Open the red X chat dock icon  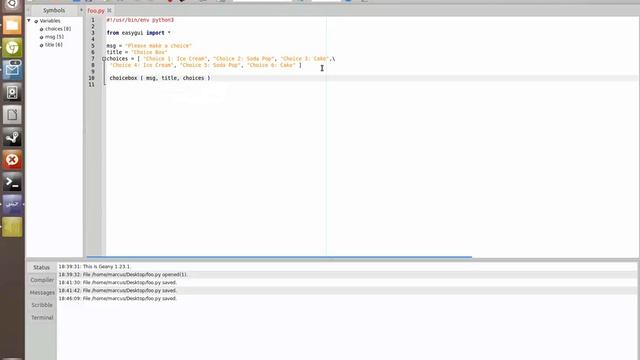[12, 160]
